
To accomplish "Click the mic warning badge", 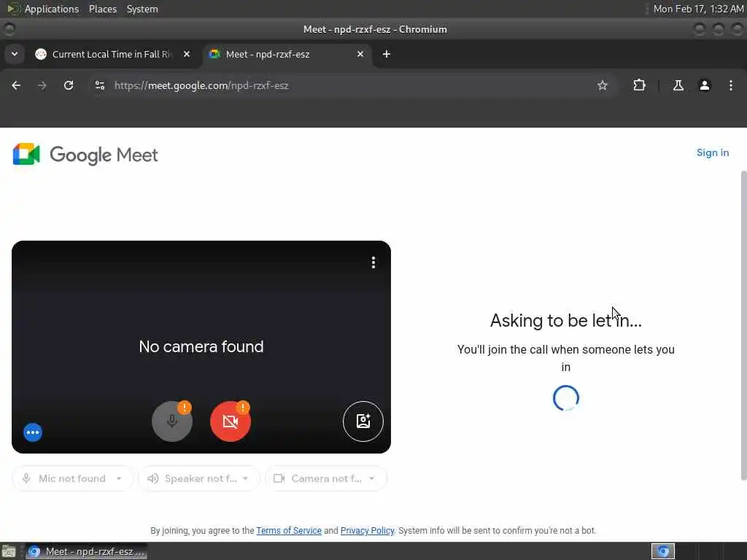I will tap(185, 408).
